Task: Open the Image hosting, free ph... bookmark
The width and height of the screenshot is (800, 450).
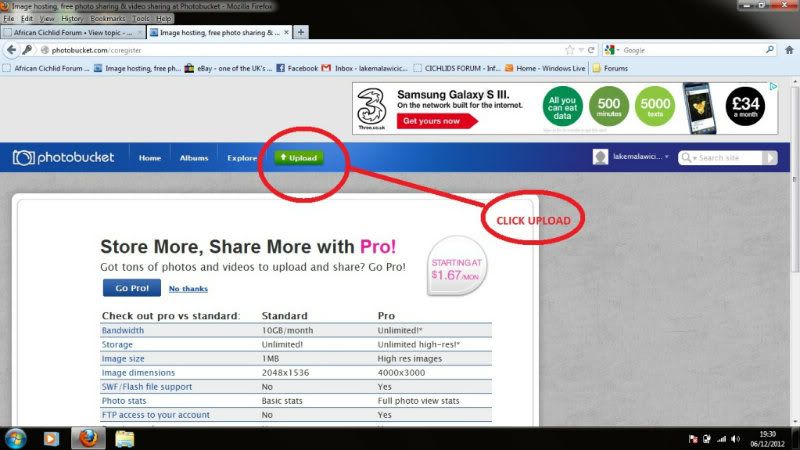Action: (x=138, y=68)
